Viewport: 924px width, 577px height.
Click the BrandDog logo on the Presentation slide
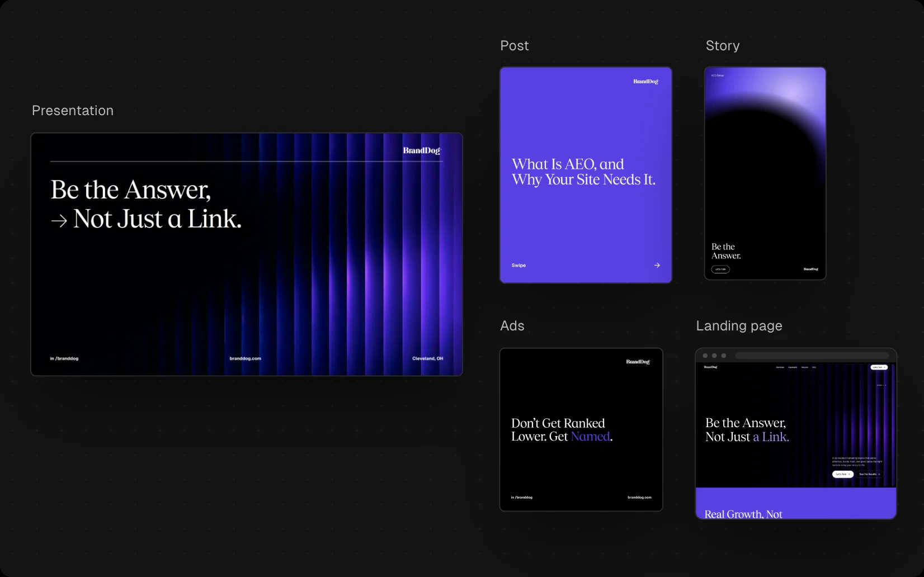click(x=422, y=150)
